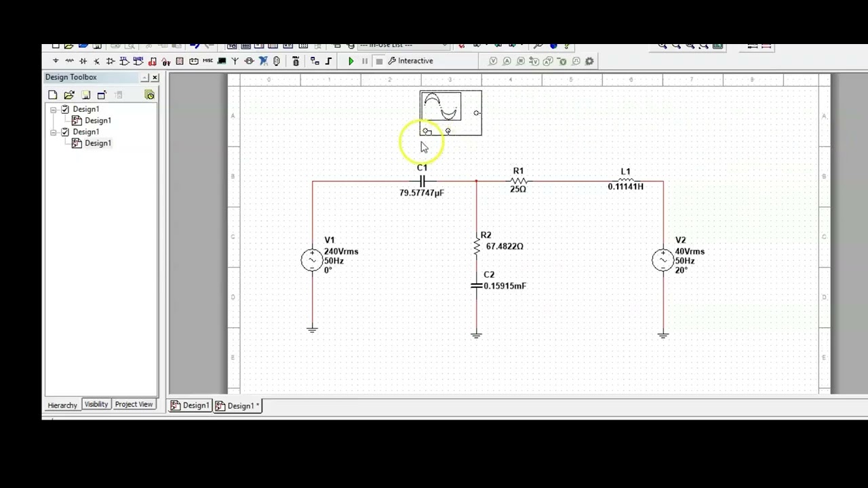Click Open File icon in Design Toolbox
The height and width of the screenshot is (488, 868).
coord(69,95)
